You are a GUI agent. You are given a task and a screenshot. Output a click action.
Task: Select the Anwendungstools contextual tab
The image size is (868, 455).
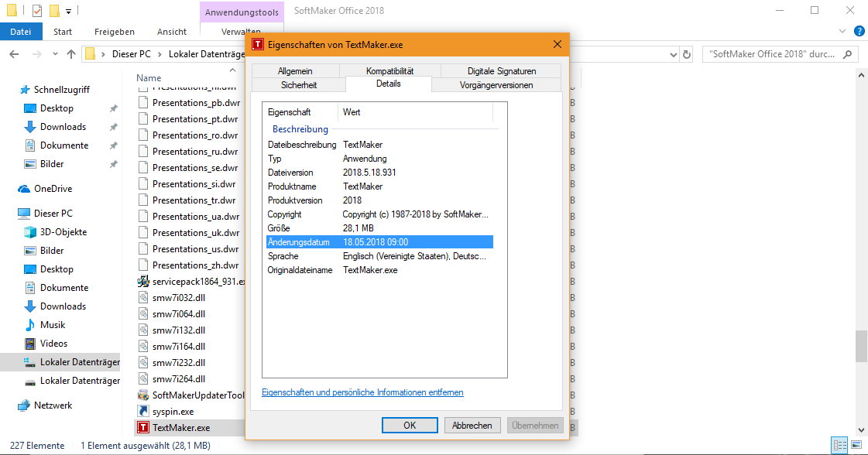coord(242,12)
